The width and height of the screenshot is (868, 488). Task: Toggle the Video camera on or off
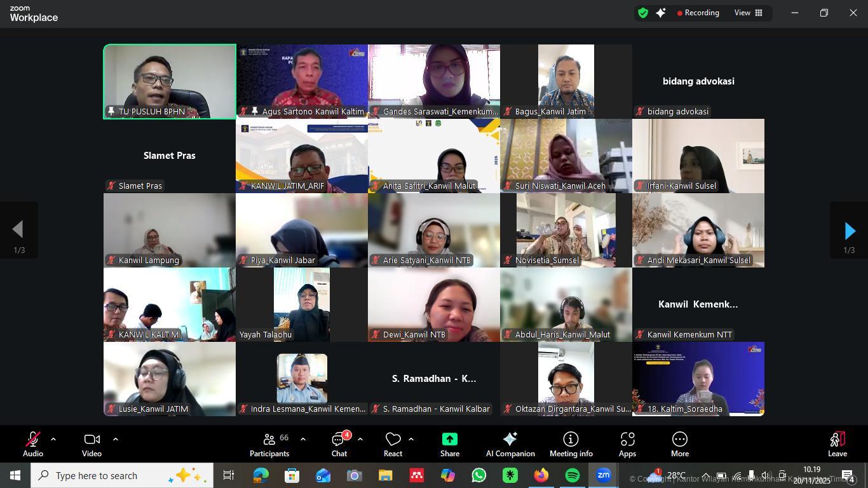92,444
